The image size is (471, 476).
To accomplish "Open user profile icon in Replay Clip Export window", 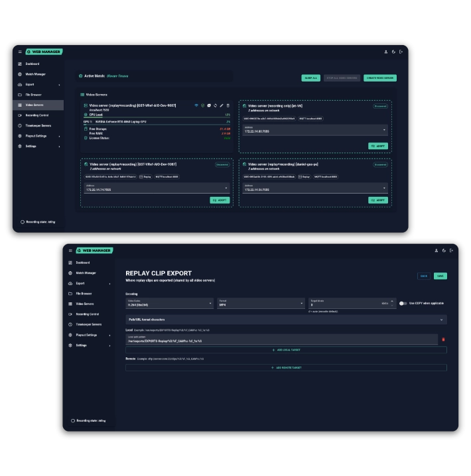I will pyautogui.click(x=437, y=251).
